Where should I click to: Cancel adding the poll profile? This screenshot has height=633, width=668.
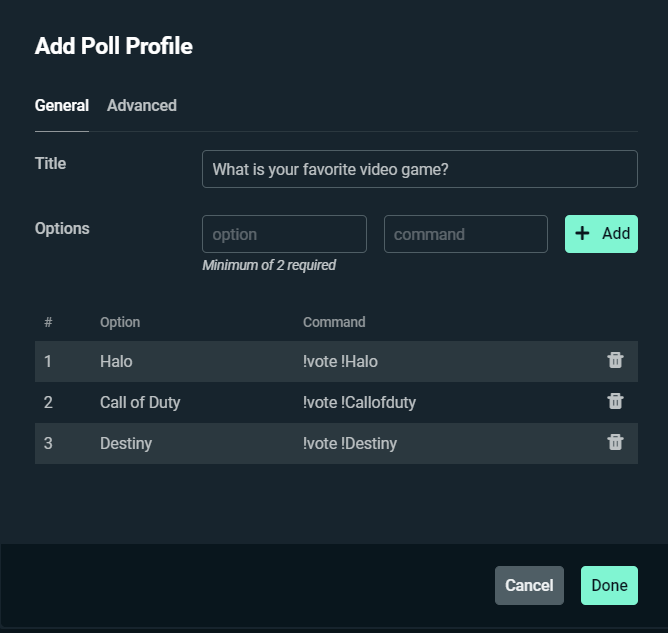(529, 586)
